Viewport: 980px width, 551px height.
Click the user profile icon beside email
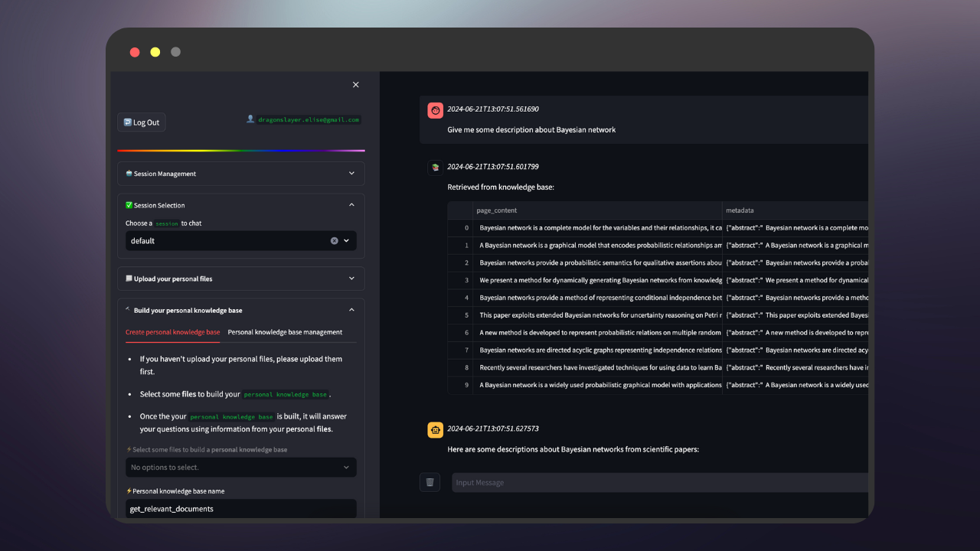(x=250, y=119)
